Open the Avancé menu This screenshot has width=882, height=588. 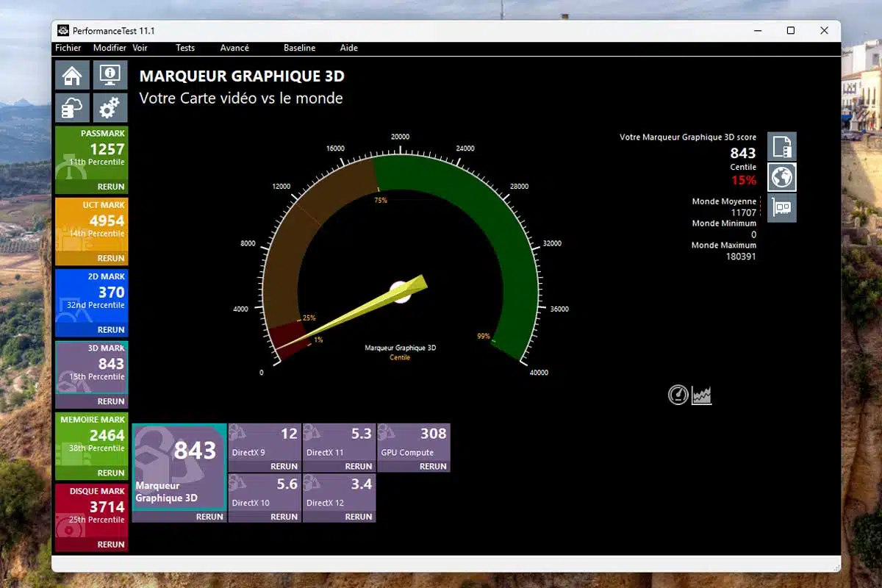click(x=234, y=48)
